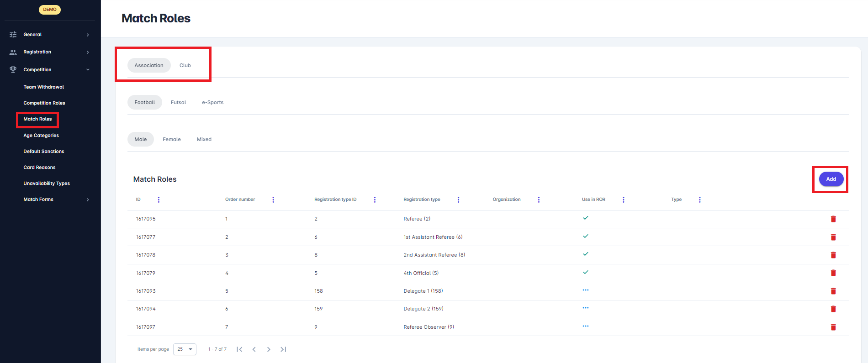Jump to last page of table
The width and height of the screenshot is (868, 363).
(x=283, y=349)
